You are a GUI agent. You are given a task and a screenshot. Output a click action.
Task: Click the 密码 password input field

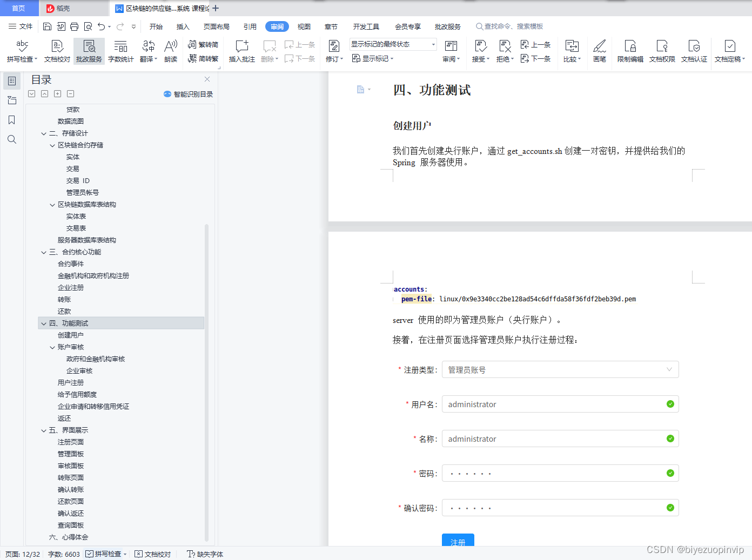560,474
